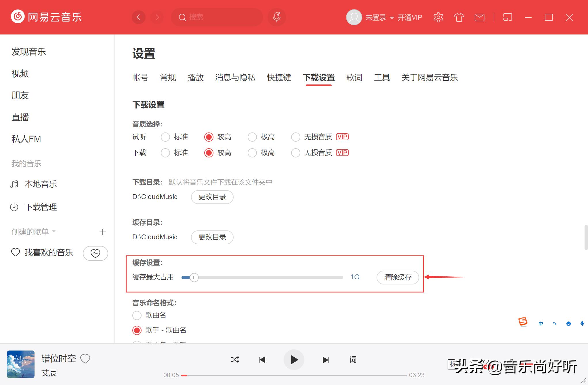
Task: Switch to mini mode with the window icon
Action: click(x=508, y=17)
